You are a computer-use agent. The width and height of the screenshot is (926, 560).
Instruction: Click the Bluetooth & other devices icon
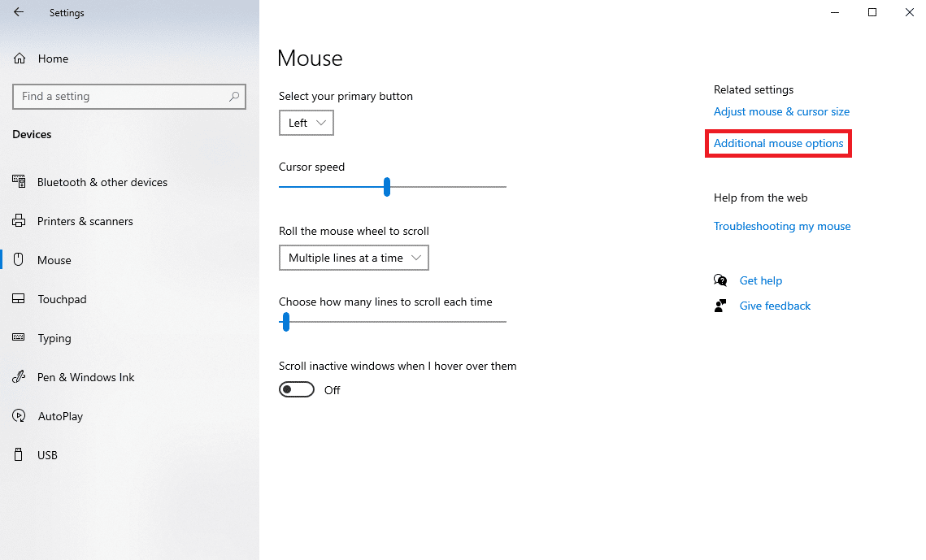coord(19,182)
